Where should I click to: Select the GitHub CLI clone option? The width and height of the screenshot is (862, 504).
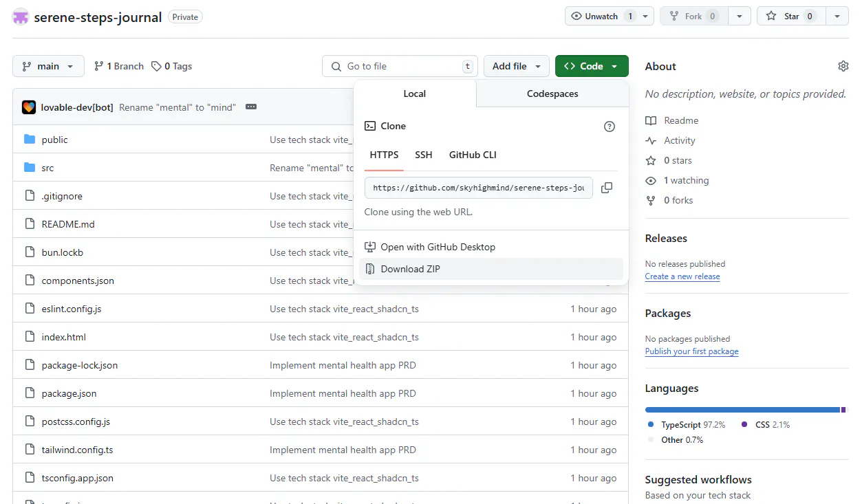[473, 155]
